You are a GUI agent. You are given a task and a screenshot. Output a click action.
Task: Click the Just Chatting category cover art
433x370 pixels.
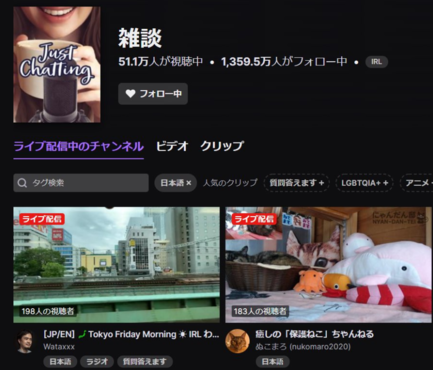(57, 65)
